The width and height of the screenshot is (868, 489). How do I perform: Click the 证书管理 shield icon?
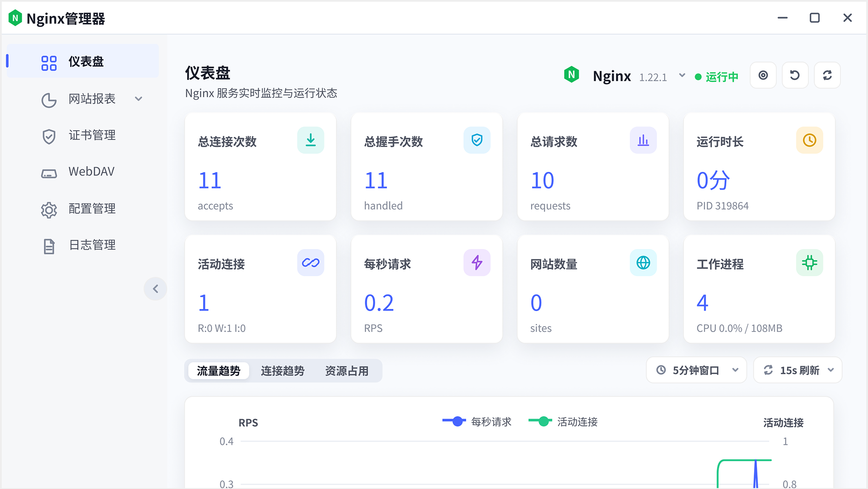(49, 136)
